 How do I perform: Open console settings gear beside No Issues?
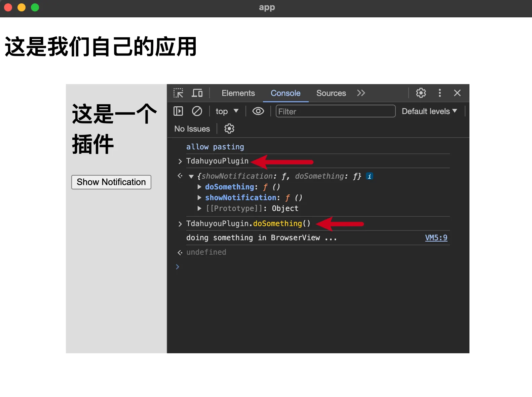coord(229,129)
